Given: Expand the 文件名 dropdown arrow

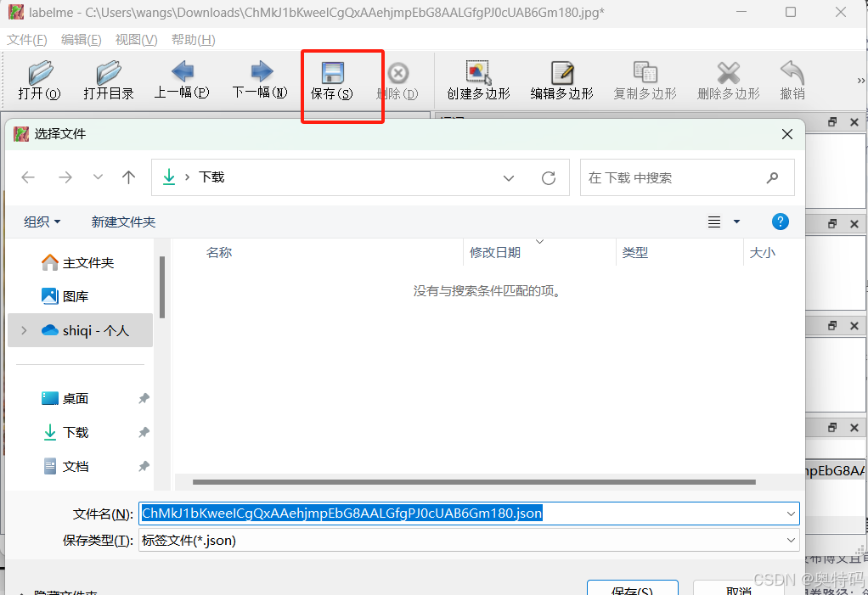Looking at the screenshot, I should coord(791,514).
